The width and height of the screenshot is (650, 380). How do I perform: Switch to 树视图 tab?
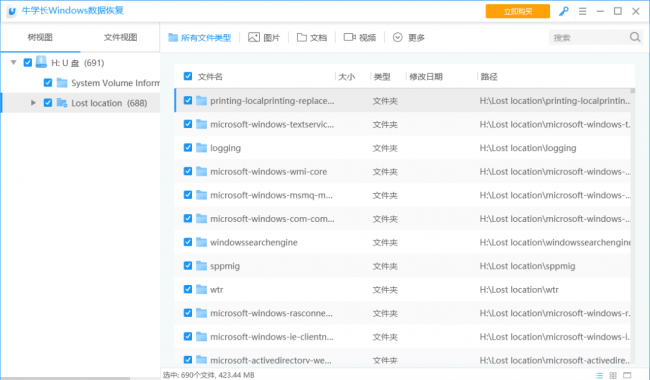(x=40, y=37)
